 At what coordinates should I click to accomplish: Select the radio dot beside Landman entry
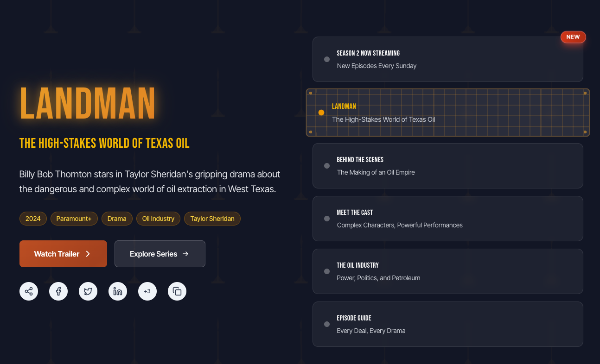pos(321,113)
